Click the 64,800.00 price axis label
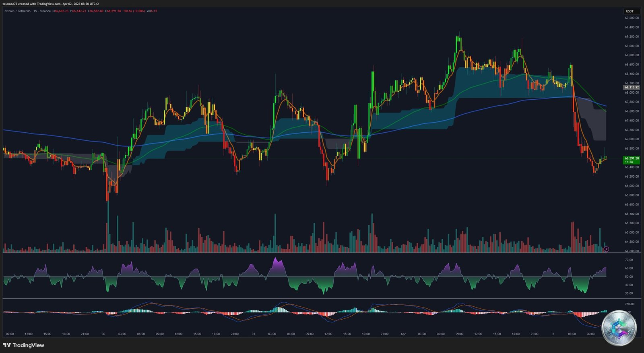The width and height of the screenshot is (644, 353). [632, 242]
